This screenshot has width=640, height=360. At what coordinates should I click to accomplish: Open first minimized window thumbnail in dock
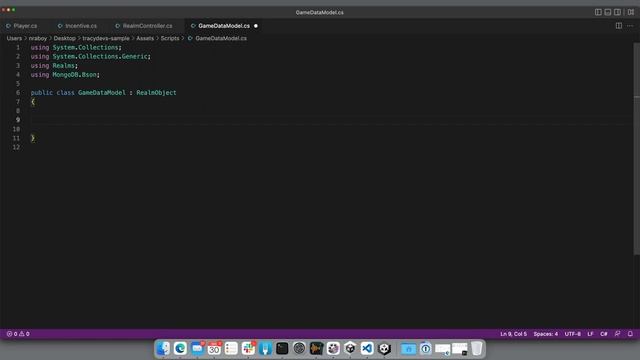442,349
